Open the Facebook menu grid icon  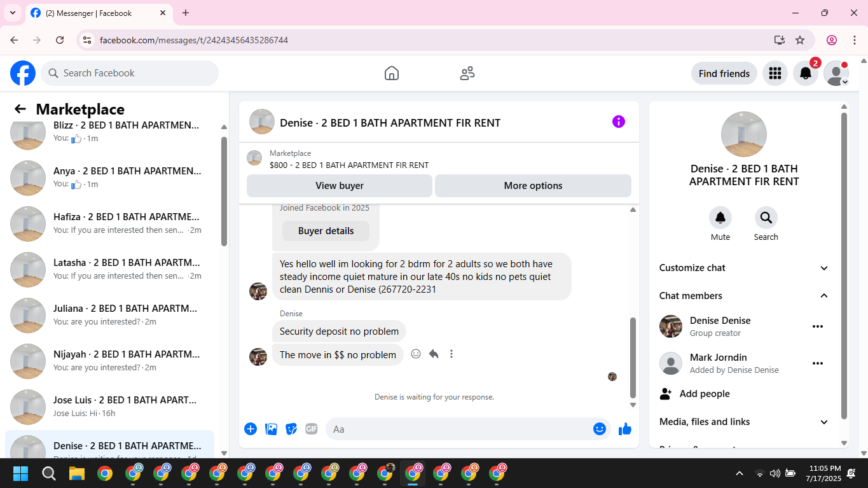click(x=775, y=73)
